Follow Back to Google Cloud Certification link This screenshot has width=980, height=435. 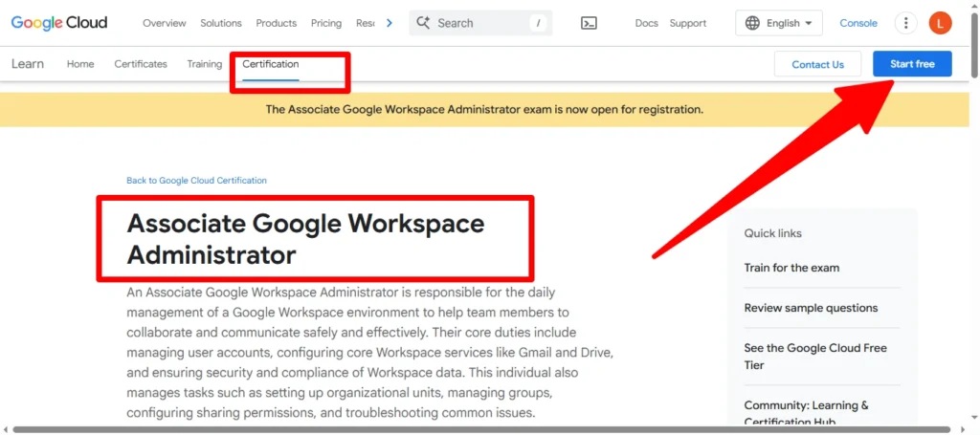[196, 181]
